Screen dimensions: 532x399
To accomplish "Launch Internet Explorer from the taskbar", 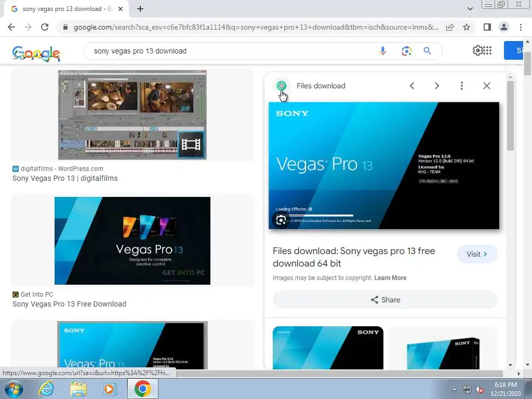I will (x=46, y=389).
